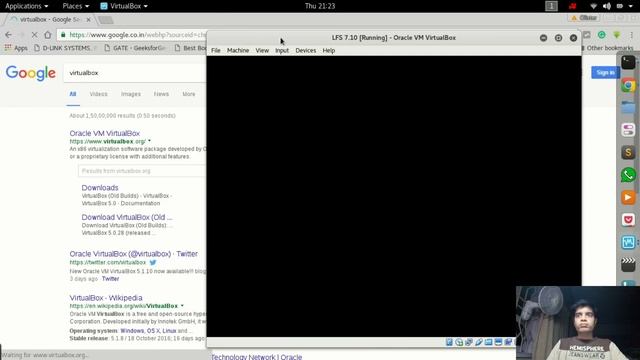
Task: Click the hard disk activity icon in VirtualBox status bar
Action: click(x=449, y=342)
